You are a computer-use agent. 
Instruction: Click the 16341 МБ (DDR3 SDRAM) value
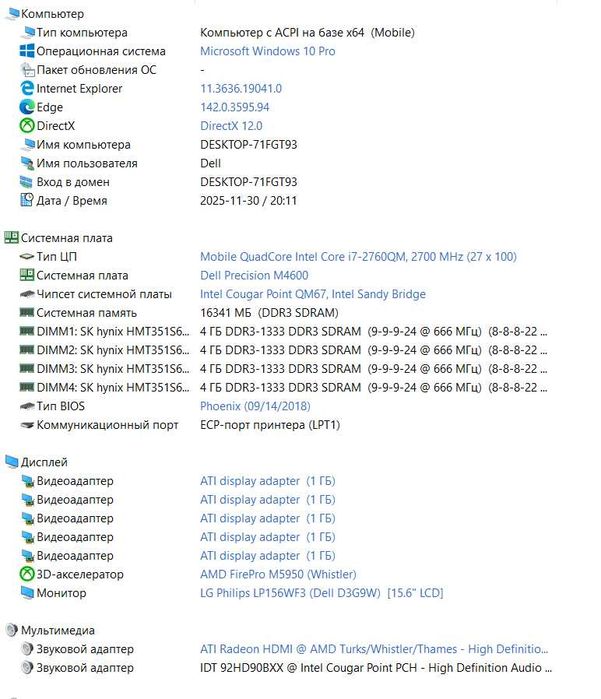(269, 312)
